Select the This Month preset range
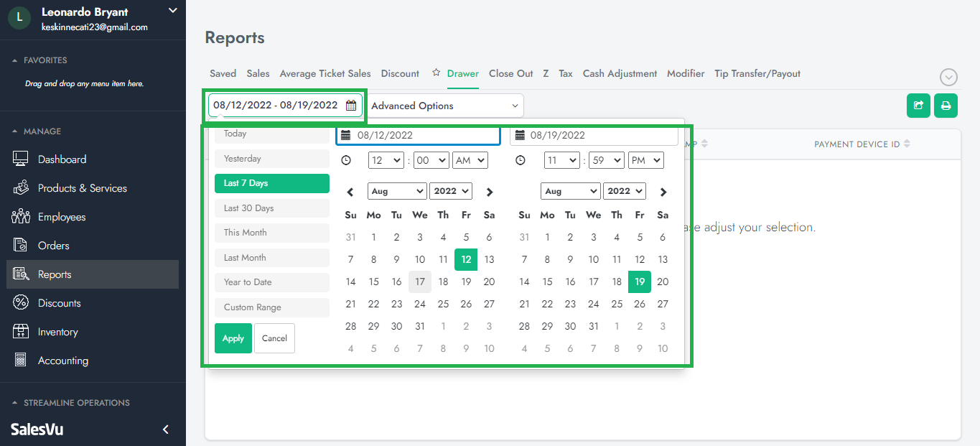The image size is (980, 446). 271,233
